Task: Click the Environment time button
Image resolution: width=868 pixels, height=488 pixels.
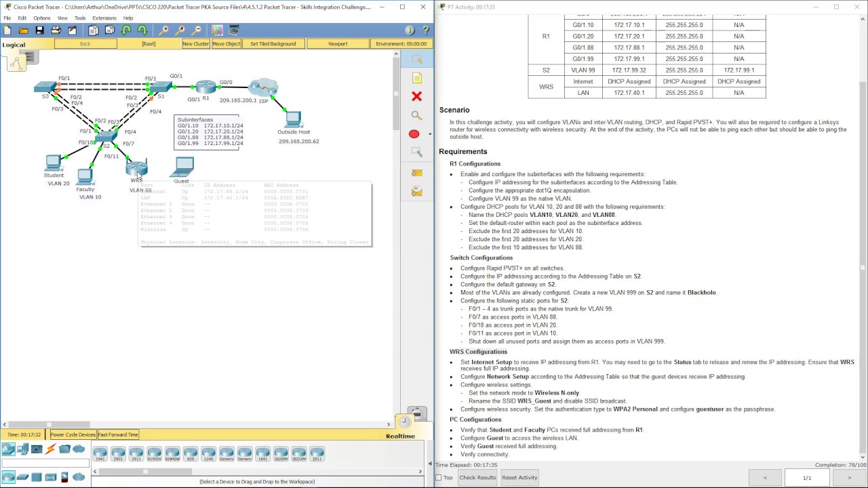Action: click(401, 43)
